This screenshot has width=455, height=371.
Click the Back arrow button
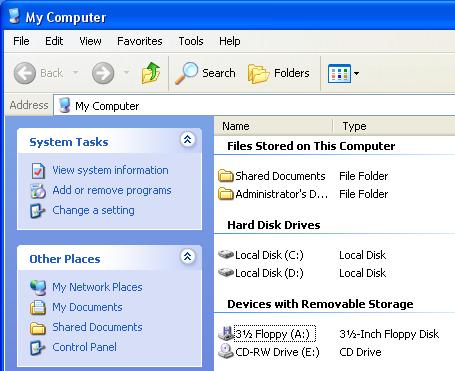[25, 73]
